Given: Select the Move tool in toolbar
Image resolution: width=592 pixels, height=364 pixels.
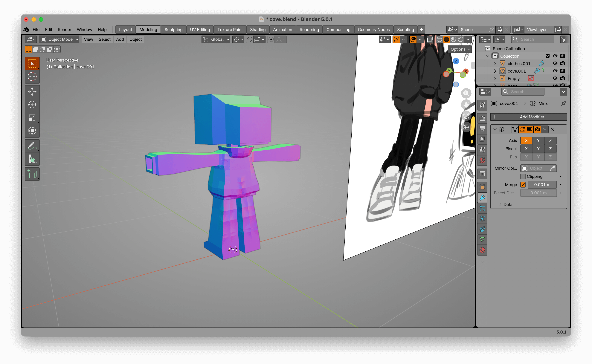Looking at the screenshot, I should (32, 91).
